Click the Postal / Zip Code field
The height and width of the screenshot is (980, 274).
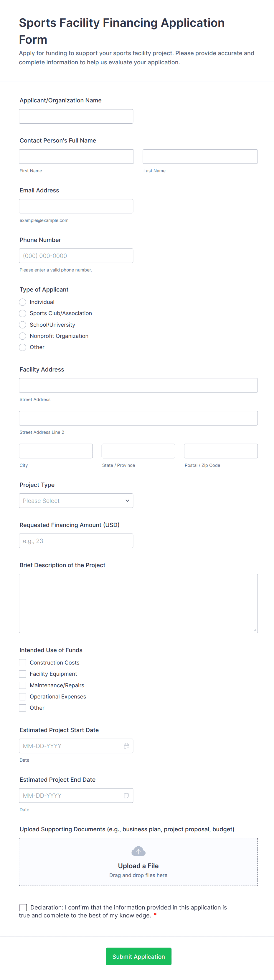[x=221, y=451]
